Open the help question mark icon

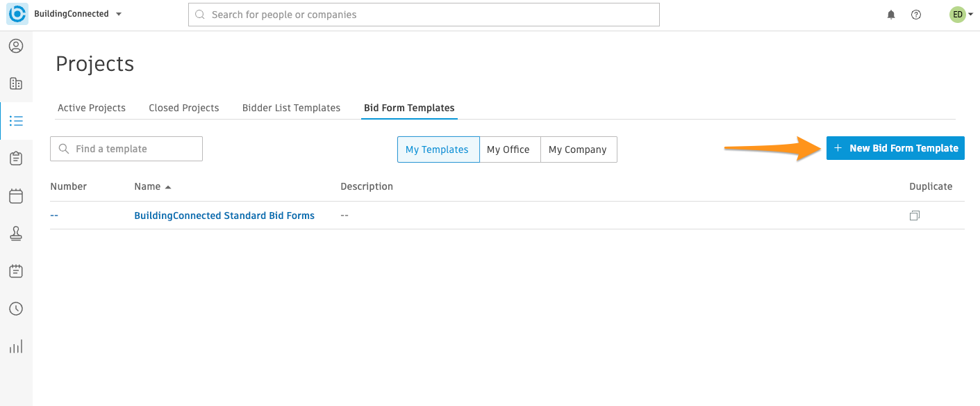pos(916,15)
